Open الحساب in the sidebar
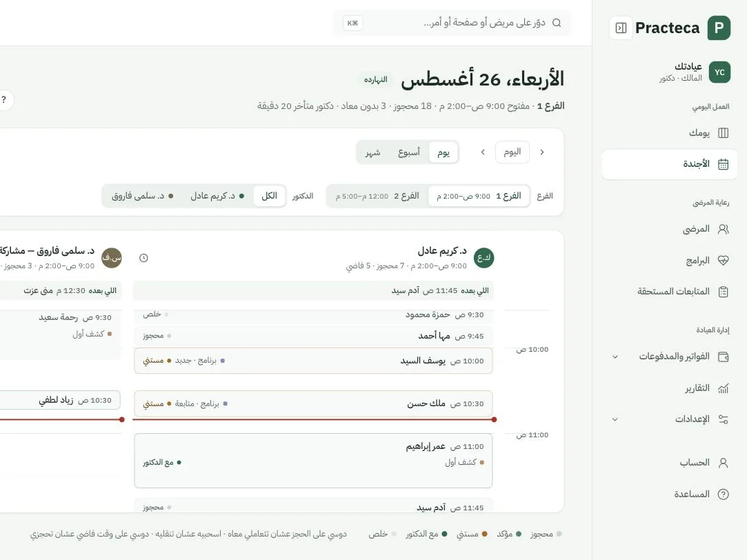The height and width of the screenshot is (560, 747). pyautogui.click(x=669, y=463)
